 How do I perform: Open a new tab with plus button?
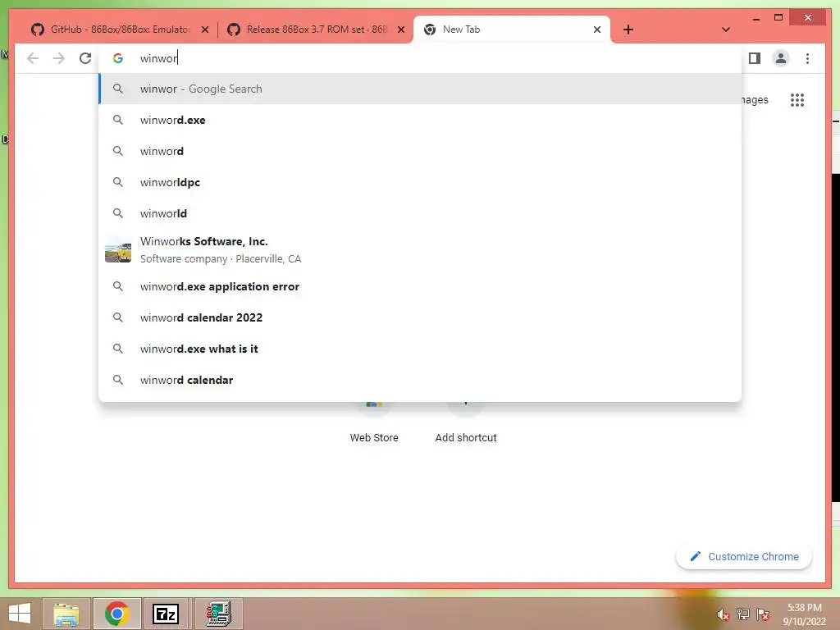pos(628,30)
